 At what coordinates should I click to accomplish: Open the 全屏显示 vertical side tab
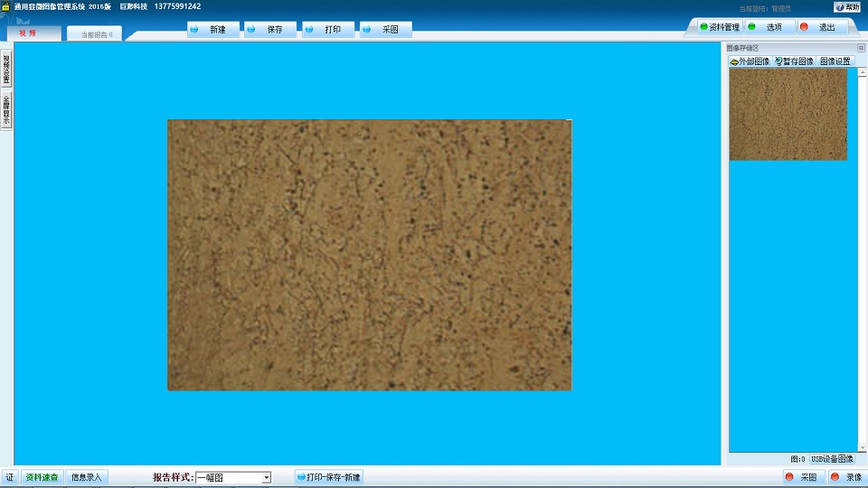tap(6, 110)
